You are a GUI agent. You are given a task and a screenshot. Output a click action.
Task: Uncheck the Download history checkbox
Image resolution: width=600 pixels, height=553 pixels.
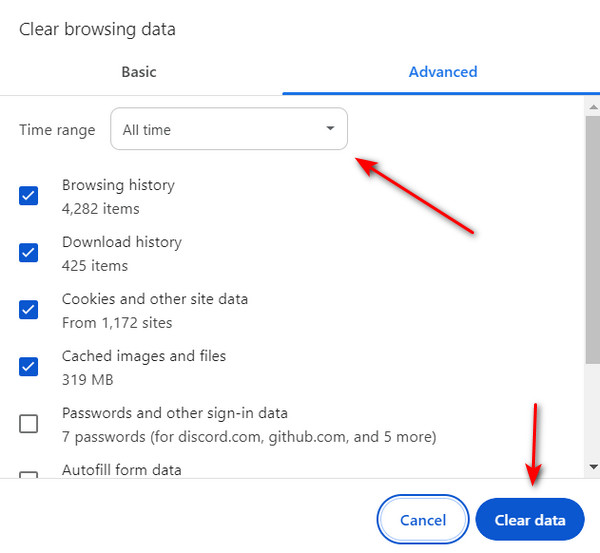[x=29, y=253]
